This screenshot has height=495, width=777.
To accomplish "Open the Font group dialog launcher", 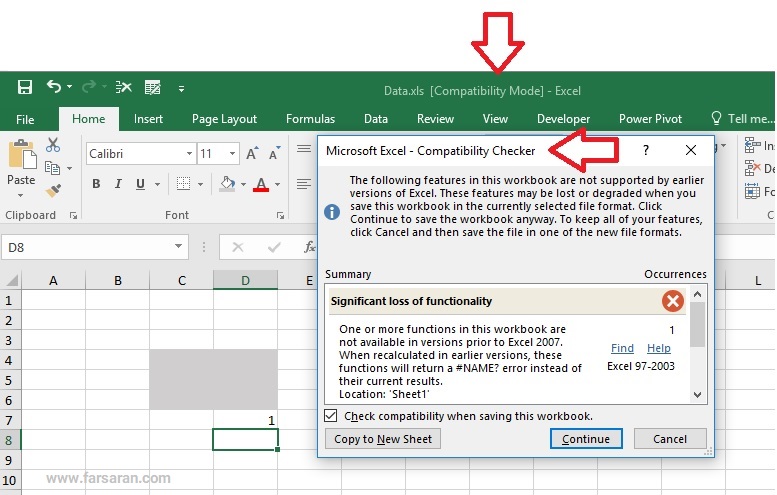I will [280, 216].
